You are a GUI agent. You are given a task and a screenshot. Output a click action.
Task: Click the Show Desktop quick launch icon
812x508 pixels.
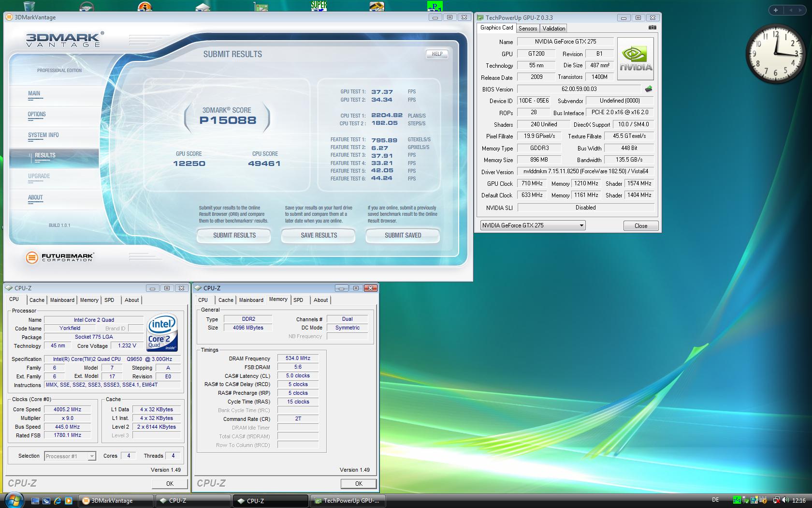35,501
